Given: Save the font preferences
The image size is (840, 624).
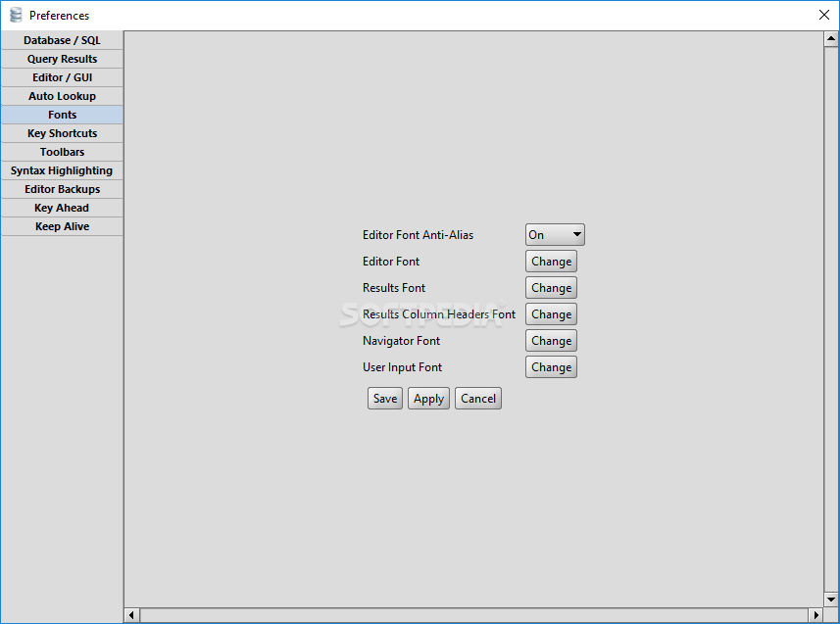Looking at the screenshot, I should (x=385, y=399).
